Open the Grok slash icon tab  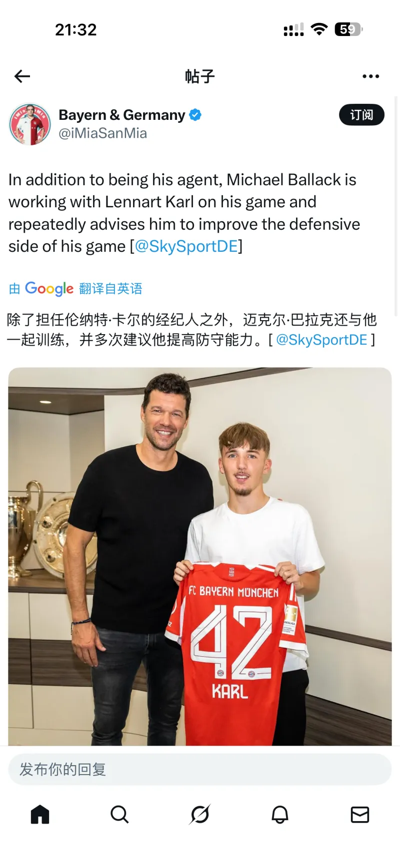200,815
